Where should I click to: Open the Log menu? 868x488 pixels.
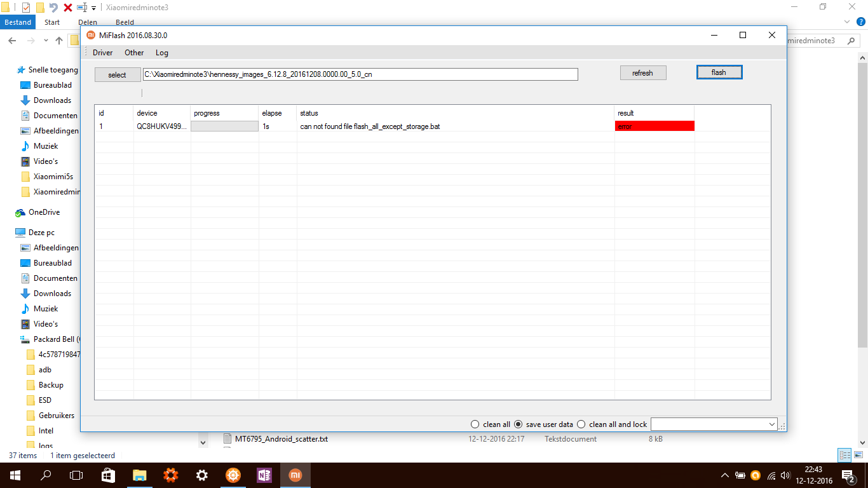click(162, 53)
